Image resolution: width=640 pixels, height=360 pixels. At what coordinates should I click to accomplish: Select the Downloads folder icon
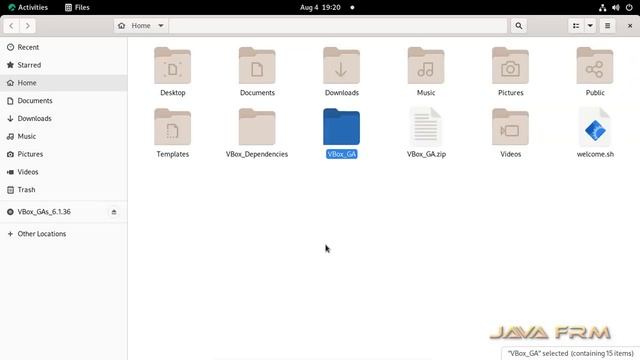point(342,66)
